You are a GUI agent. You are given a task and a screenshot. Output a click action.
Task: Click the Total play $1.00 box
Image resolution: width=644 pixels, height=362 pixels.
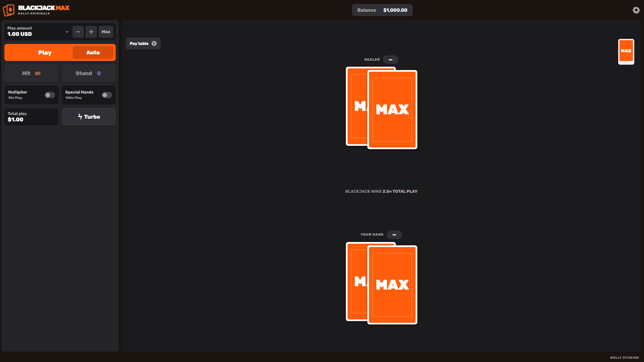(x=31, y=117)
